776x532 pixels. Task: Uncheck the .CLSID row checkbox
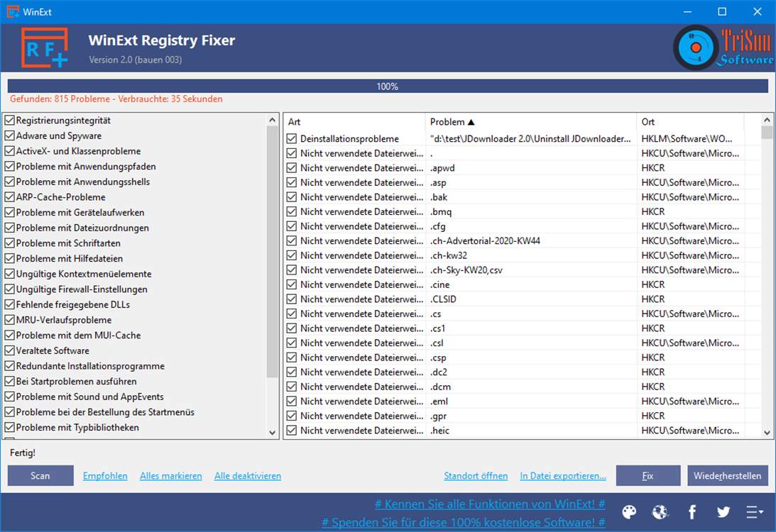pyautogui.click(x=292, y=299)
